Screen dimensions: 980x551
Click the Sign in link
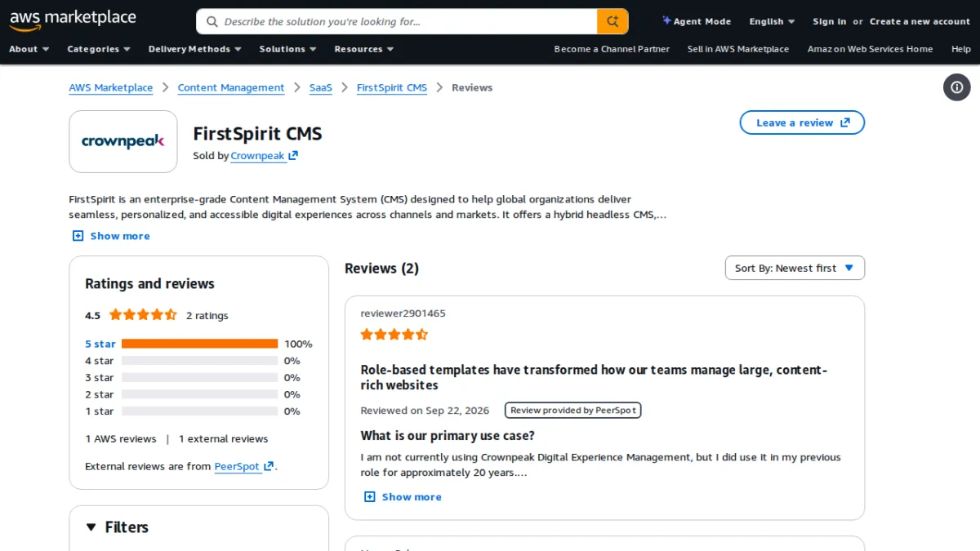tap(829, 21)
